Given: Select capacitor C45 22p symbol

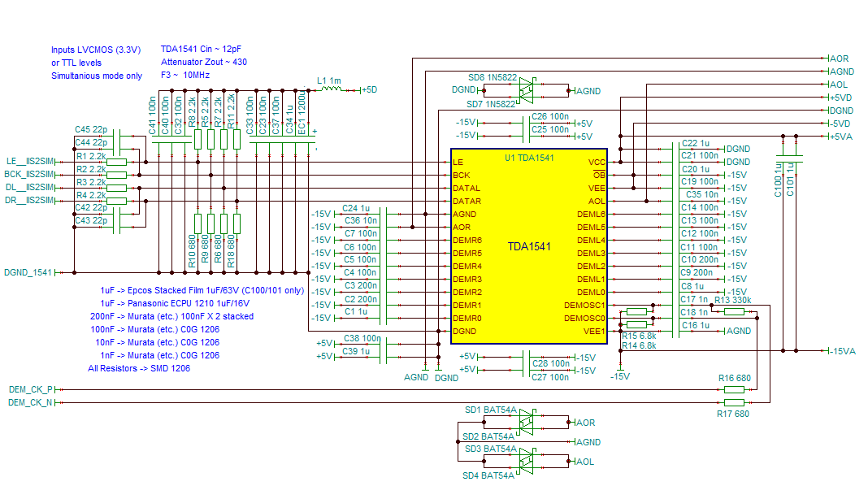Looking at the screenshot, I should tap(117, 136).
